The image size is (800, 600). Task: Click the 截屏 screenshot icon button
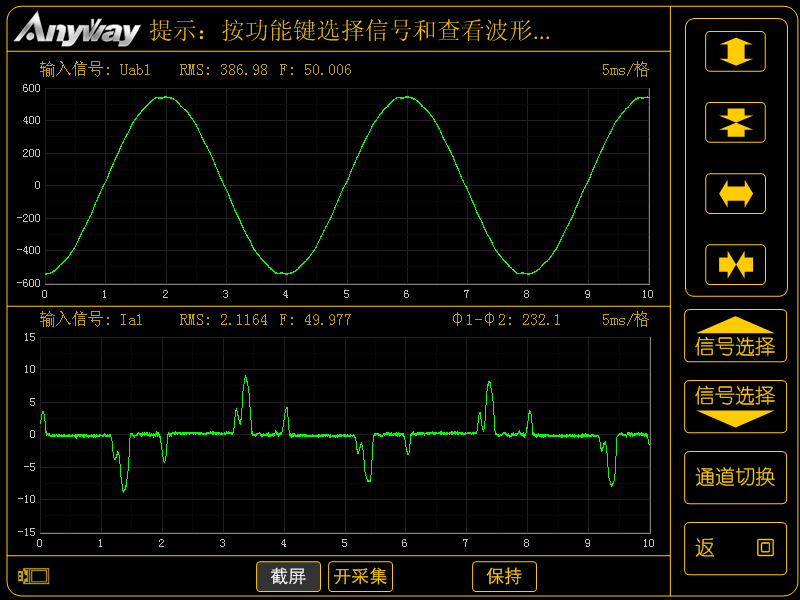coord(288,576)
